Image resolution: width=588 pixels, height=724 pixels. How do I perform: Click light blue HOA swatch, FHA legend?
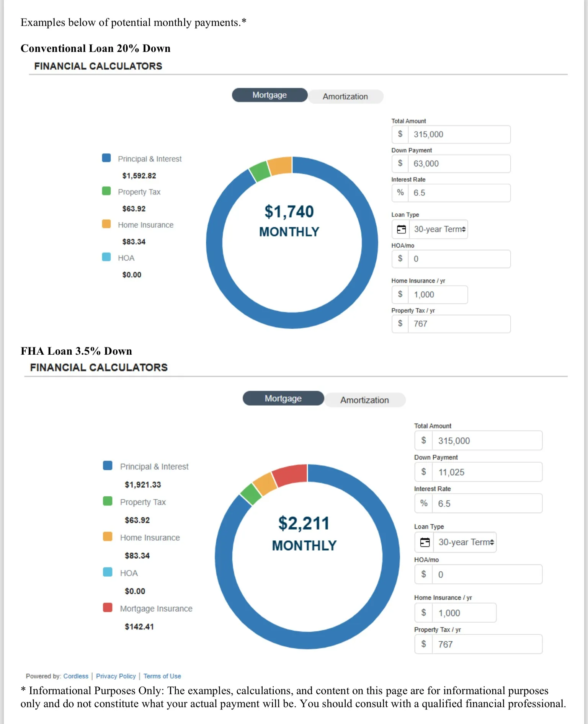[x=108, y=572]
